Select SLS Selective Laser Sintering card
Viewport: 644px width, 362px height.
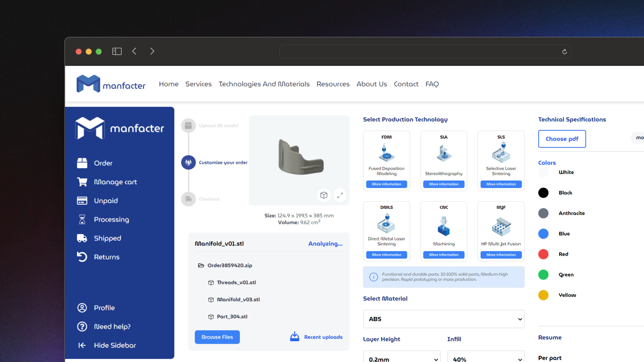(501, 161)
